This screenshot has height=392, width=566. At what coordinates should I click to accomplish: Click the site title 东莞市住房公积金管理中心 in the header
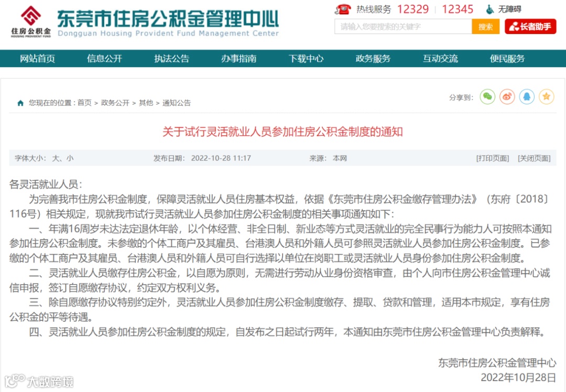click(168, 19)
